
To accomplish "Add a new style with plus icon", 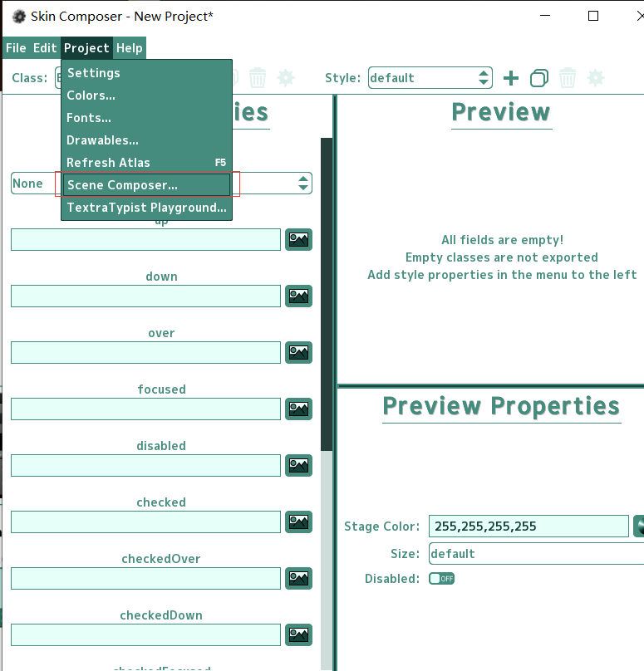I will (x=511, y=78).
